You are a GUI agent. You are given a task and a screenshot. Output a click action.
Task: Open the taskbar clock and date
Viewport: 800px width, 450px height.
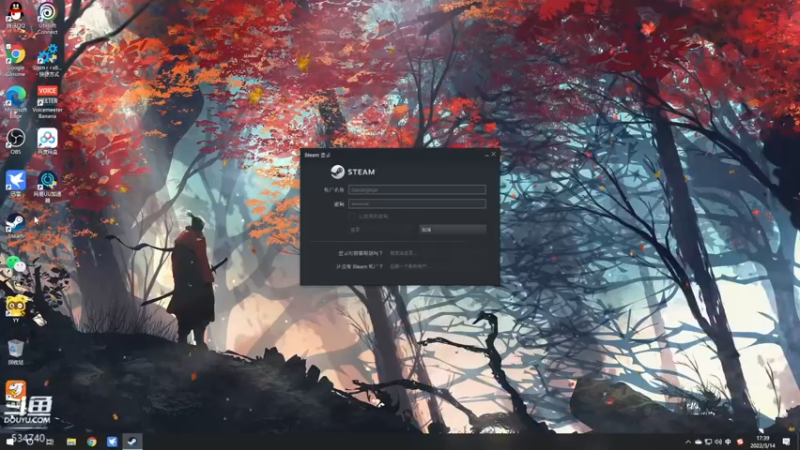pos(763,441)
